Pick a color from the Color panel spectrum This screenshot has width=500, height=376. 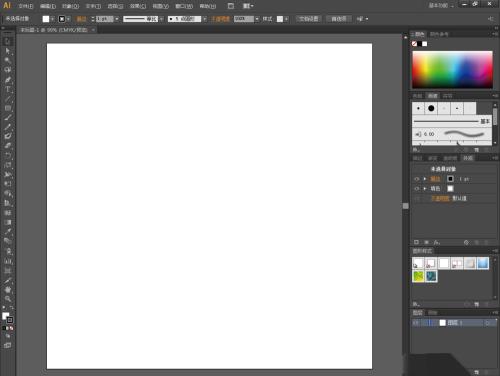click(452, 70)
